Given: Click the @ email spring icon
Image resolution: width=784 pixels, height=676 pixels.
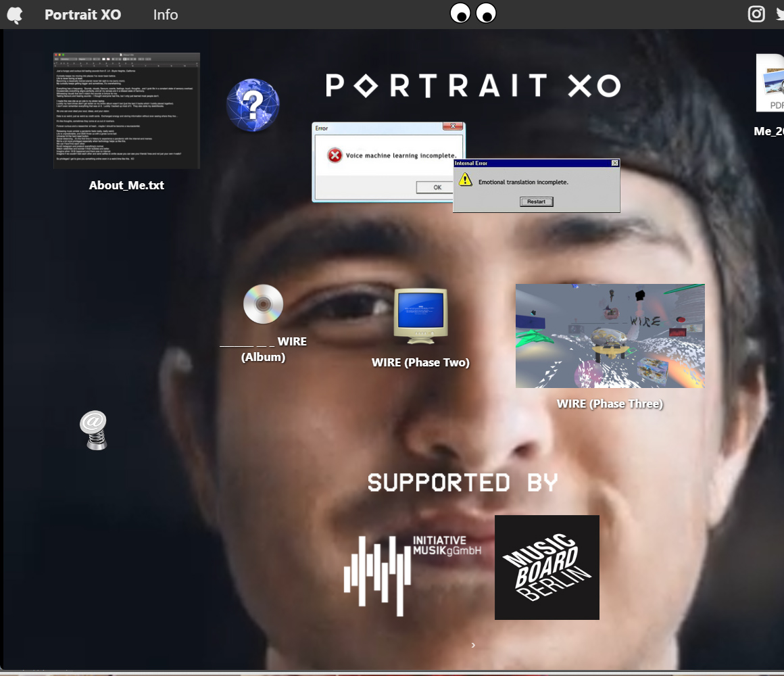Looking at the screenshot, I should [94, 429].
